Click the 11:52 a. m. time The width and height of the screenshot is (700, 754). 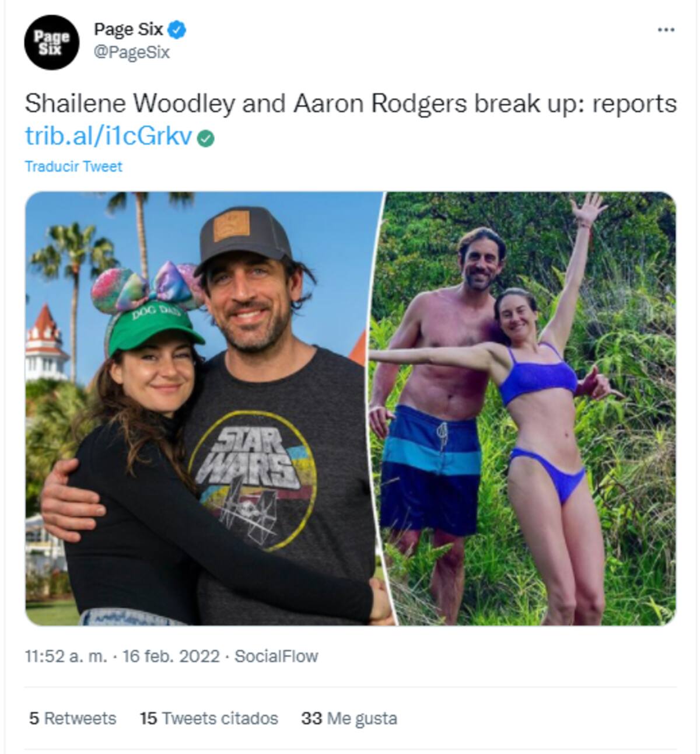pos(66,657)
